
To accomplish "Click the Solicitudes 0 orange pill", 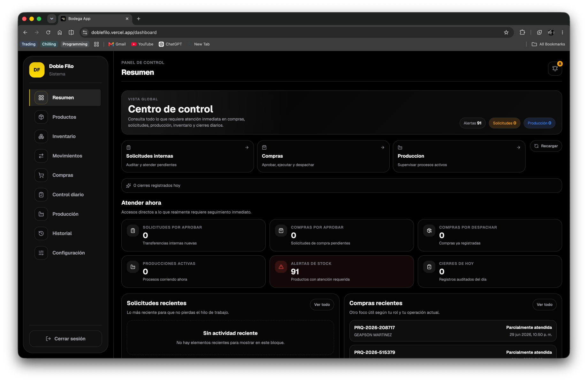I will (x=504, y=123).
